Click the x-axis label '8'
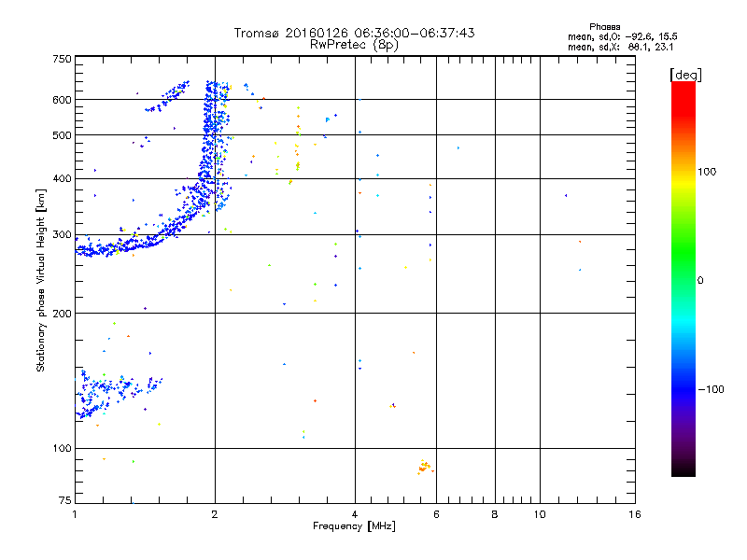 point(495,514)
